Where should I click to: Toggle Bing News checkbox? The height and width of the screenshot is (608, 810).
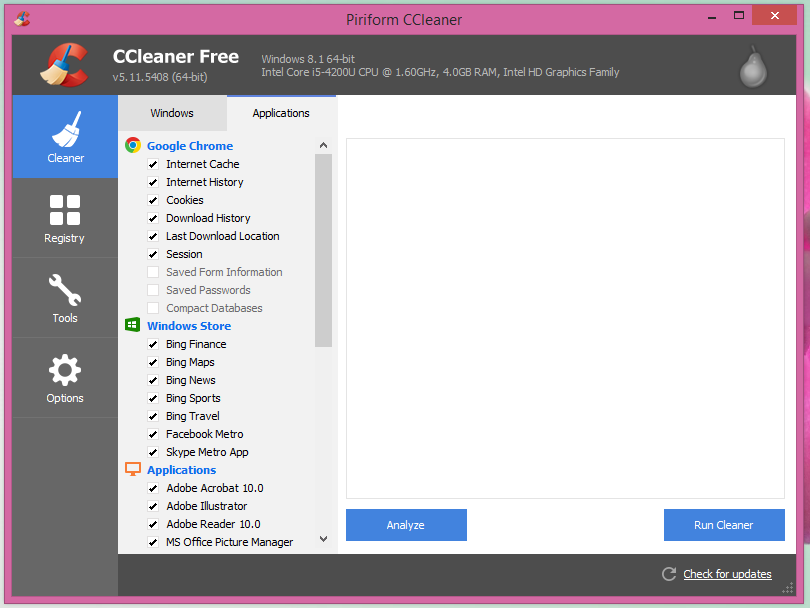pyautogui.click(x=153, y=381)
